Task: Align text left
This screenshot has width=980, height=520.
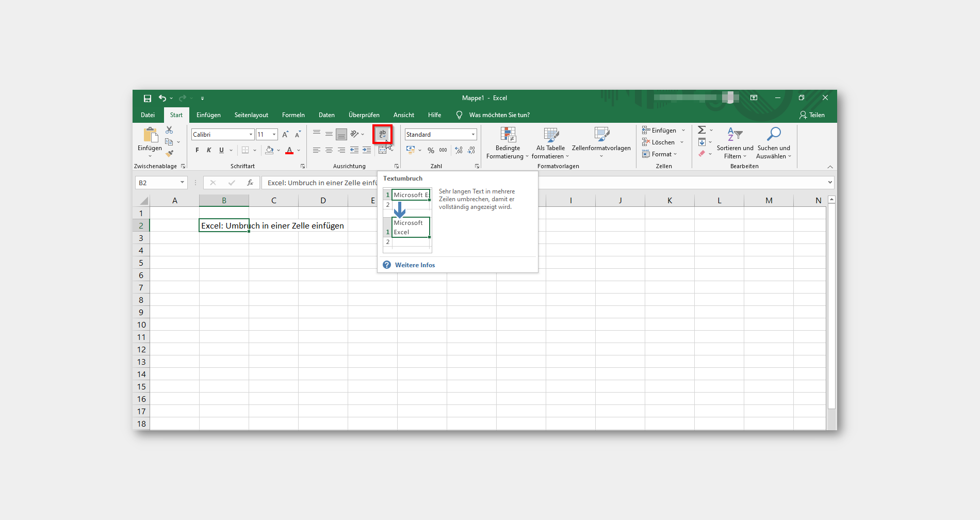Action: (x=317, y=150)
